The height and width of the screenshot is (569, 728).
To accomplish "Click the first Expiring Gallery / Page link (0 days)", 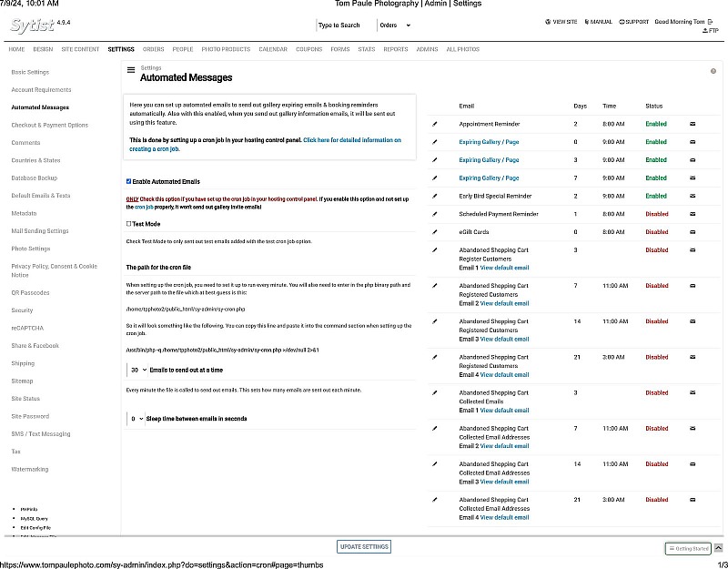I will pyautogui.click(x=489, y=142).
